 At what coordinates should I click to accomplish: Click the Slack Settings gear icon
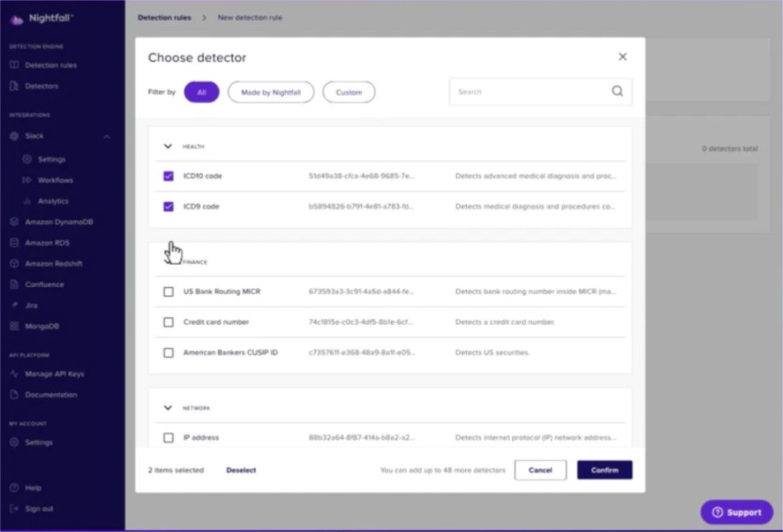tap(27, 160)
